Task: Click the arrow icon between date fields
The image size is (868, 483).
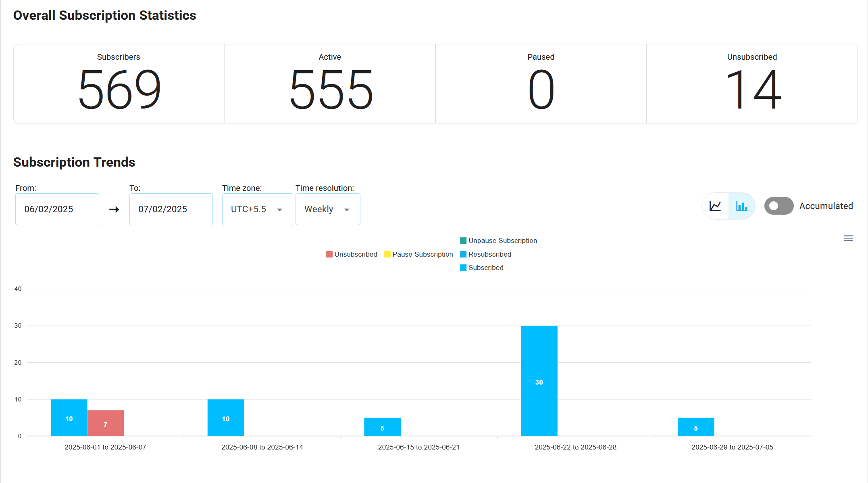Action: [x=114, y=209]
